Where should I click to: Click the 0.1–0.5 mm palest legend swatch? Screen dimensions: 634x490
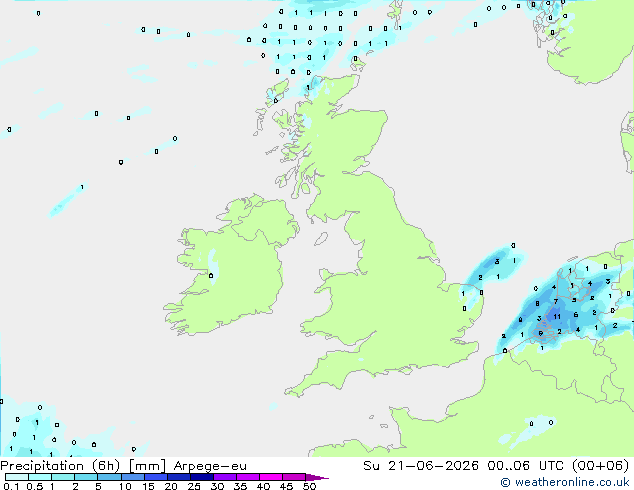coord(17,477)
